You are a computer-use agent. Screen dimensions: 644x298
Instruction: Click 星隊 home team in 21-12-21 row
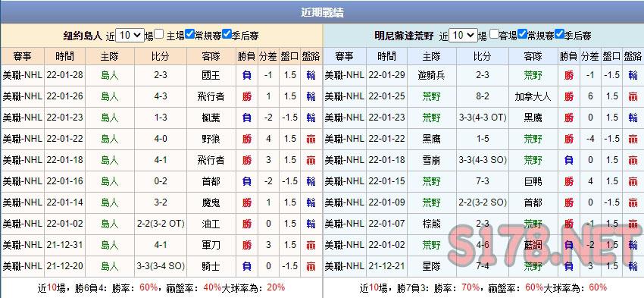(x=432, y=266)
